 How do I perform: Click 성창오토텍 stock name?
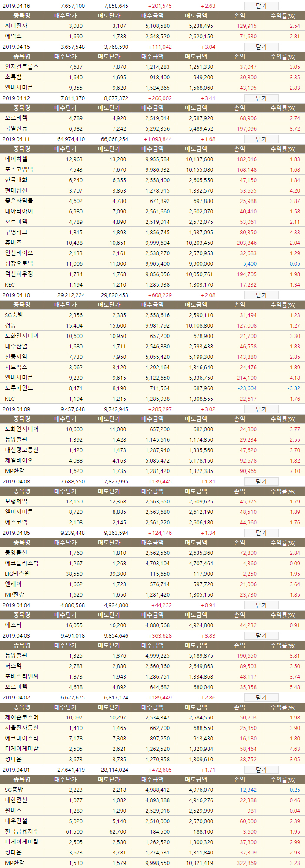click(x=19, y=264)
